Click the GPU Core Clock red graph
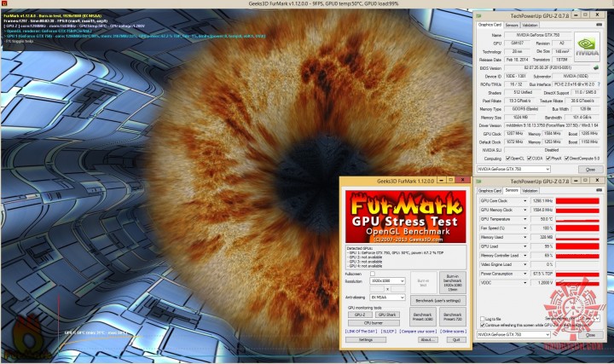614x364 pixels. (x=577, y=201)
